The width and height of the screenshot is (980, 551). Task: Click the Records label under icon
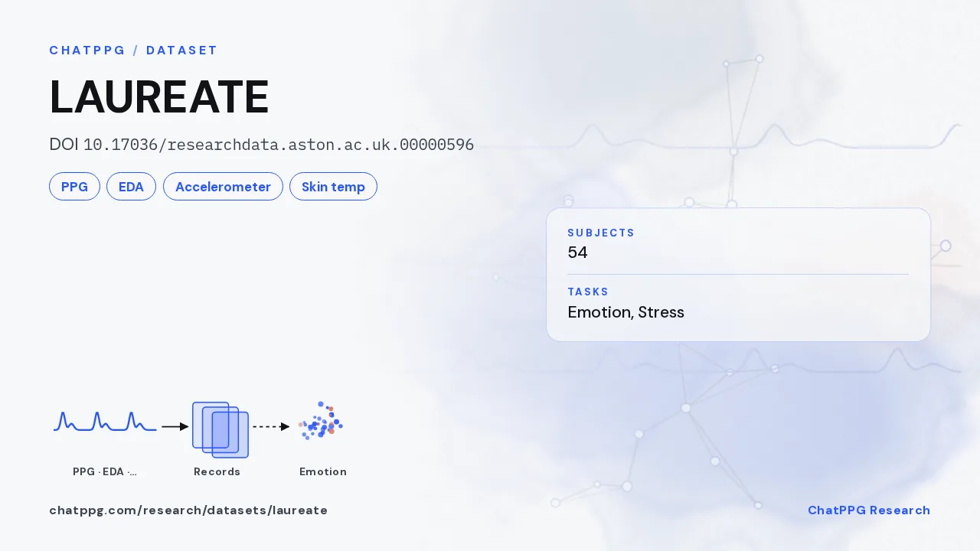point(217,471)
